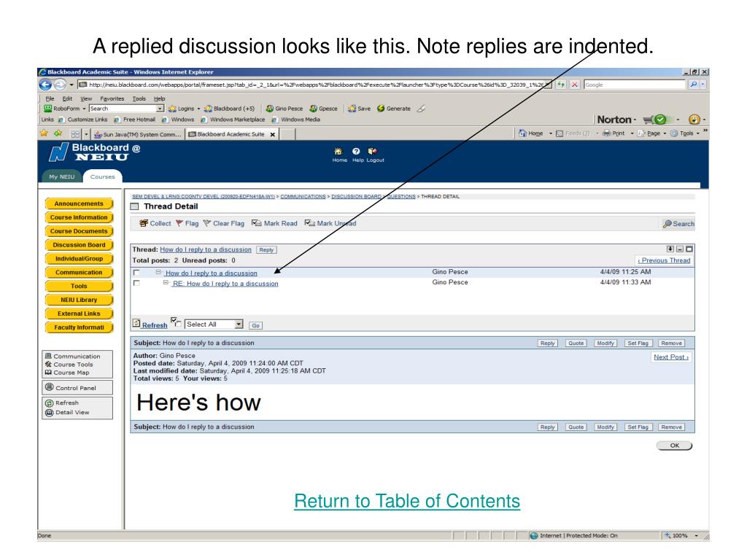Click Mark Unread in thread toolbar
The width and height of the screenshot is (747, 560).
330,223
